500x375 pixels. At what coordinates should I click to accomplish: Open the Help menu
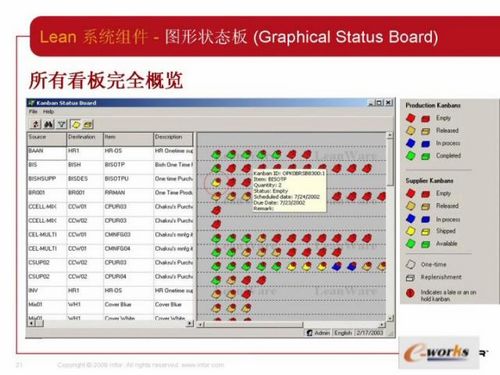tap(48, 111)
